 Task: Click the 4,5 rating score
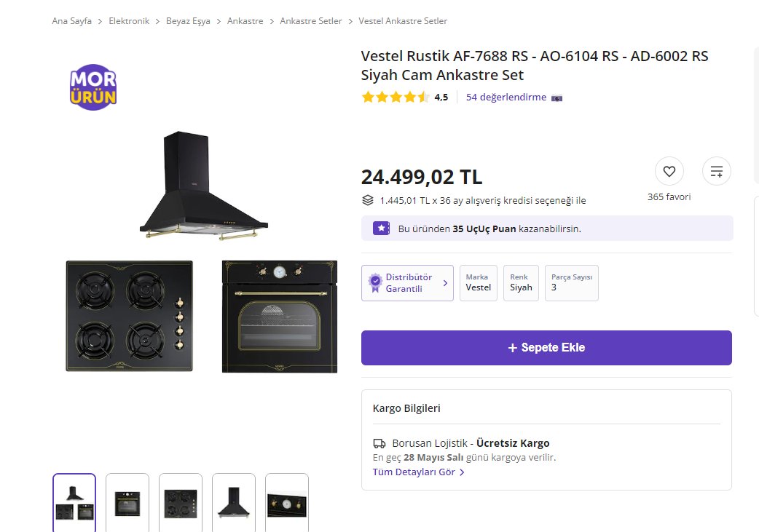441,98
